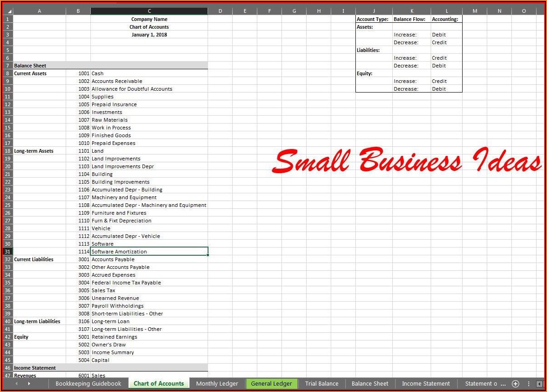Click the Small Business Ideas watermark text
The width and height of the screenshot is (547, 392).
pyautogui.click(x=406, y=162)
